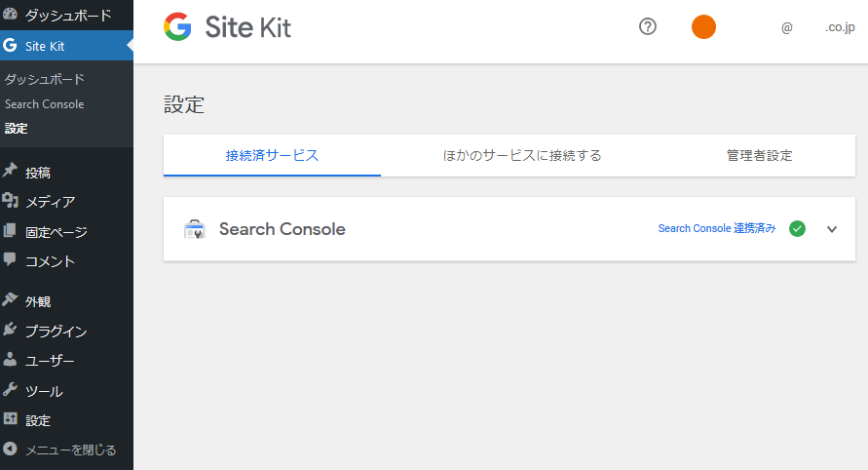
Task: Collapse menu with メニューを閉じる
Action: (x=60, y=450)
